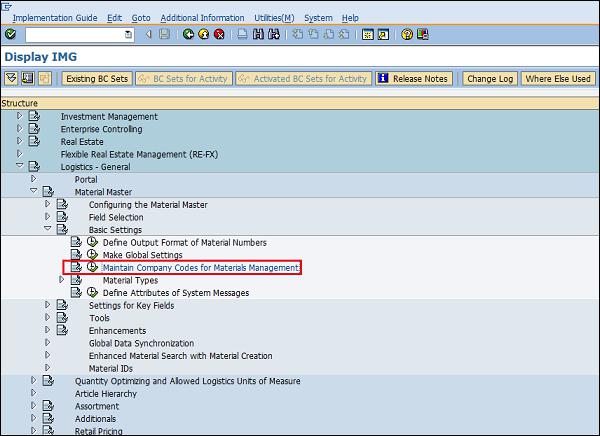Open the Implementation Guide menu
600x436 pixels.
tap(55, 18)
